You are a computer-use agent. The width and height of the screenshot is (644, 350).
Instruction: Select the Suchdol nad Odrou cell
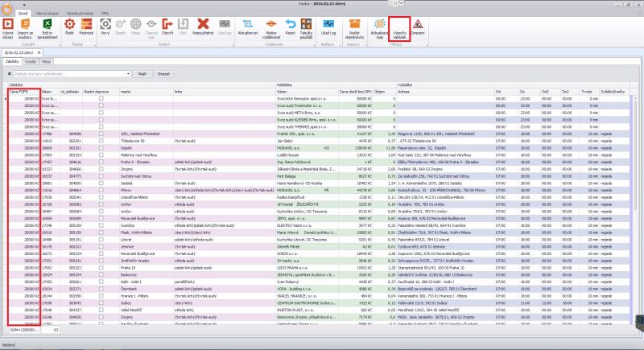pos(147,176)
